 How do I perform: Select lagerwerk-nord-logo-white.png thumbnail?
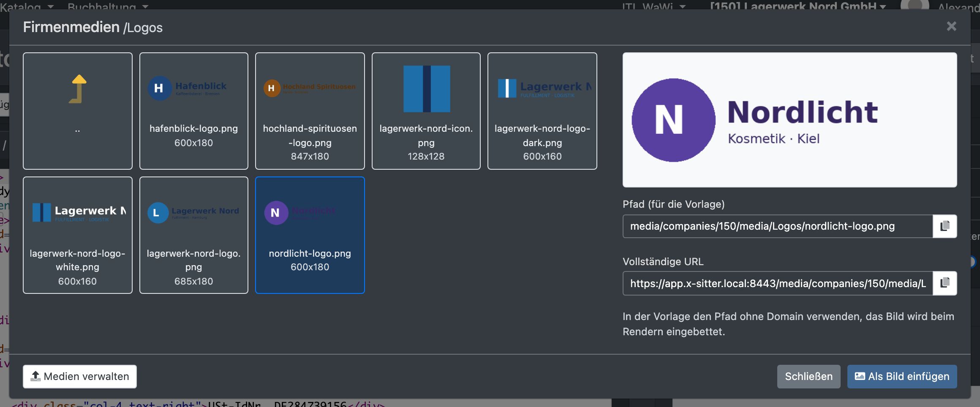78,235
